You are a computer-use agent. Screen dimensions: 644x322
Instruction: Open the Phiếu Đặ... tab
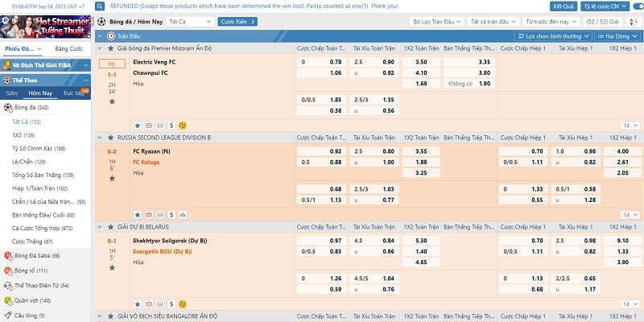coord(23,49)
